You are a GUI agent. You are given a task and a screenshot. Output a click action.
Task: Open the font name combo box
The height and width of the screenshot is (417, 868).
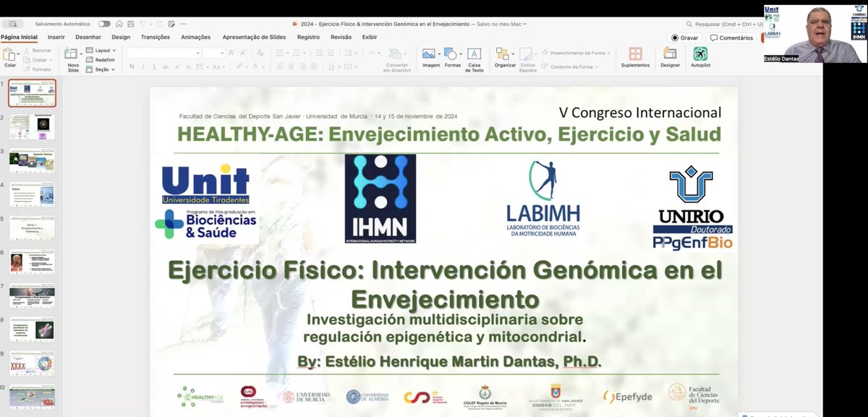164,53
